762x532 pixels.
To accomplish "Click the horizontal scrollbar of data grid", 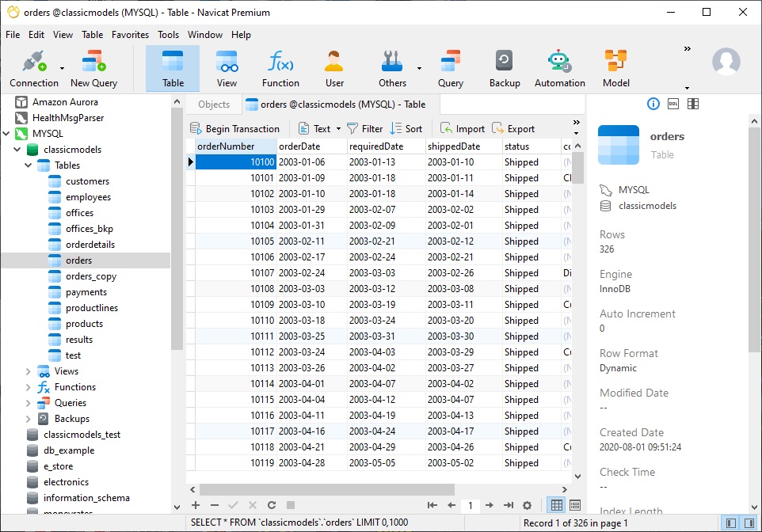I will [x=326, y=489].
